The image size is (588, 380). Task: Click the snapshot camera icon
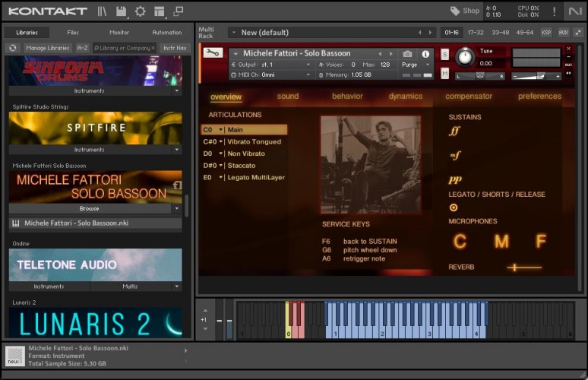click(x=407, y=54)
